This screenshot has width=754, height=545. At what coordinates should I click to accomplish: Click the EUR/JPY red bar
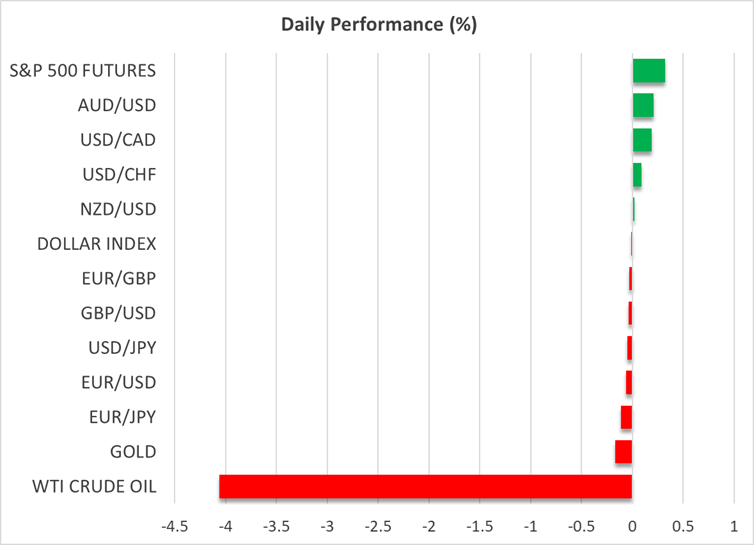[x=627, y=417]
